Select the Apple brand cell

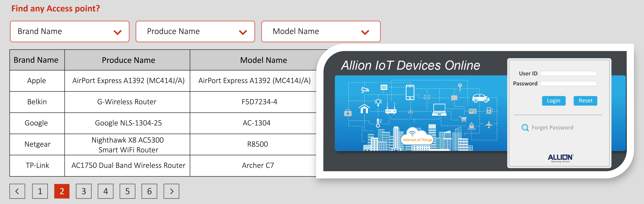point(37,81)
